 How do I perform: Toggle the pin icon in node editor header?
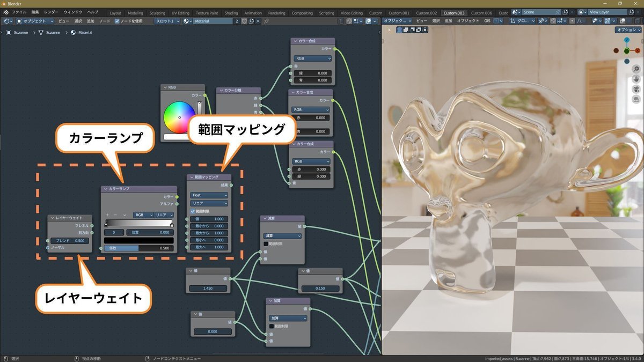(266, 21)
